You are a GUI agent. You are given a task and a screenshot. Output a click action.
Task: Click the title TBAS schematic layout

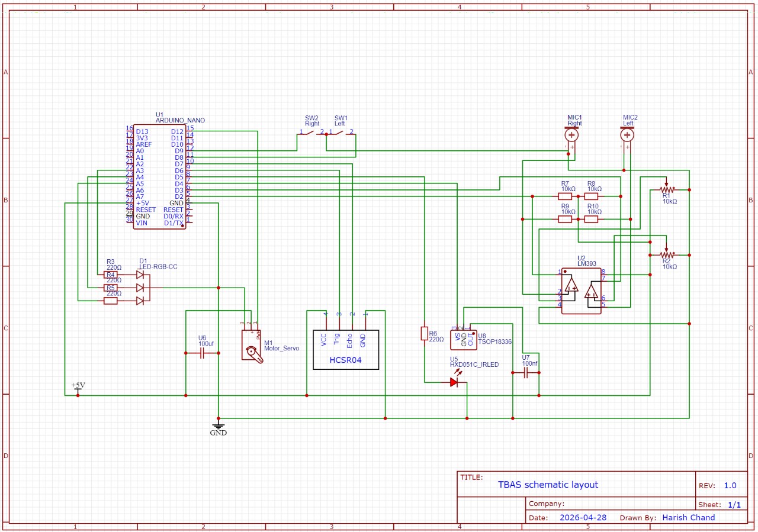[548, 485]
